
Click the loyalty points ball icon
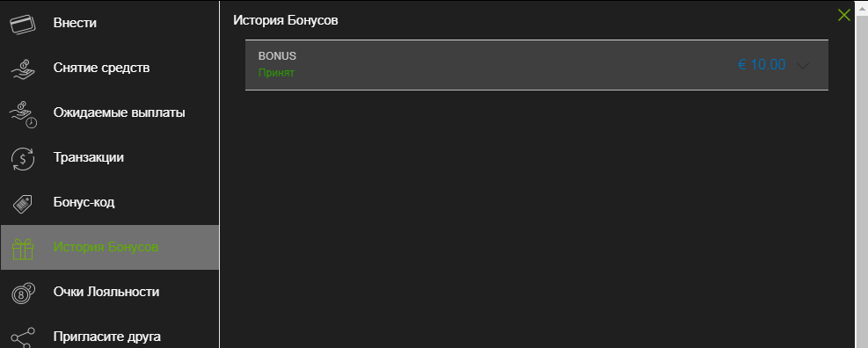coord(23,293)
